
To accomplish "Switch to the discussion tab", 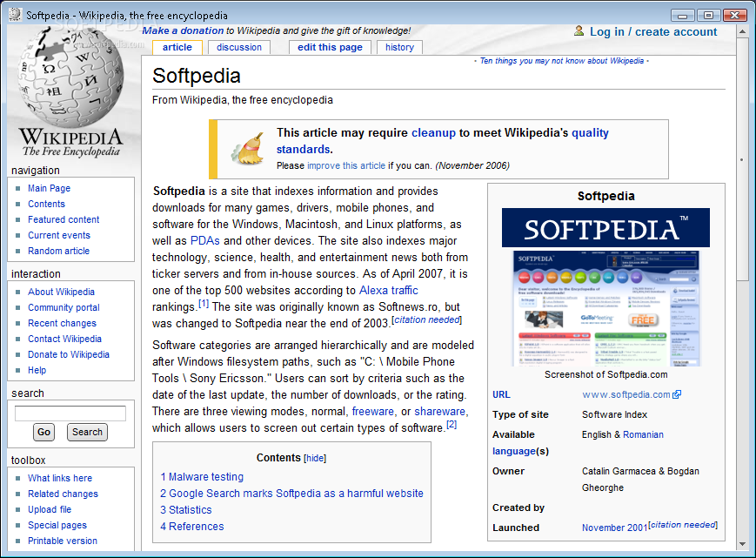I will (239, 47).
